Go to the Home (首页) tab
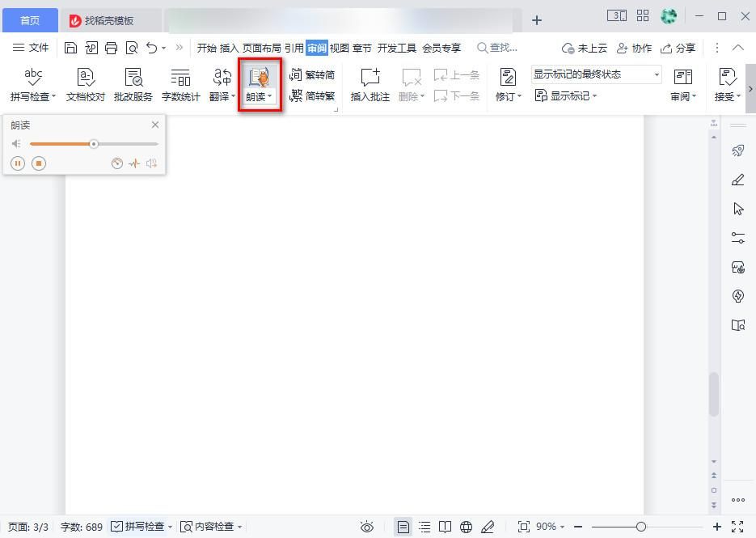The height and width of the screenshot is (538, 756). pyautogui.click(x=30, y=20)
